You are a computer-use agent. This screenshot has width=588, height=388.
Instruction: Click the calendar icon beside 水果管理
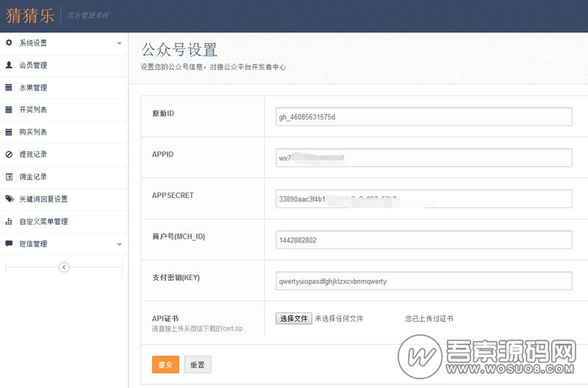[x=9, y=87]
